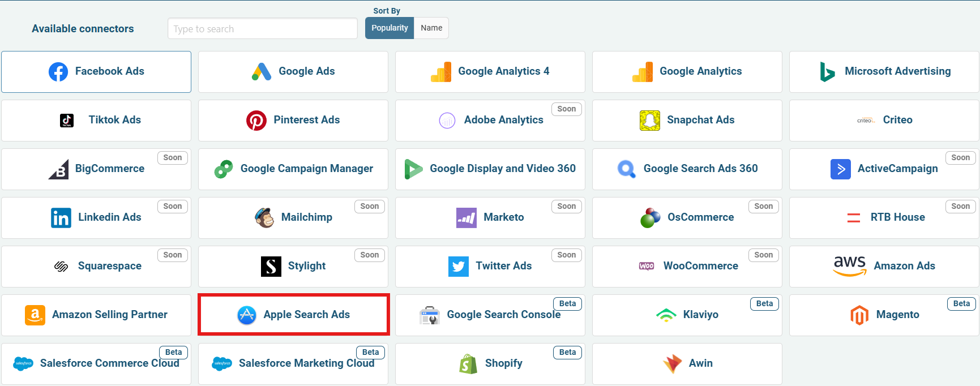980x386 pixels.
Task: Click the Microsoft Advertising Bing logo
Action: coord(827,72)
